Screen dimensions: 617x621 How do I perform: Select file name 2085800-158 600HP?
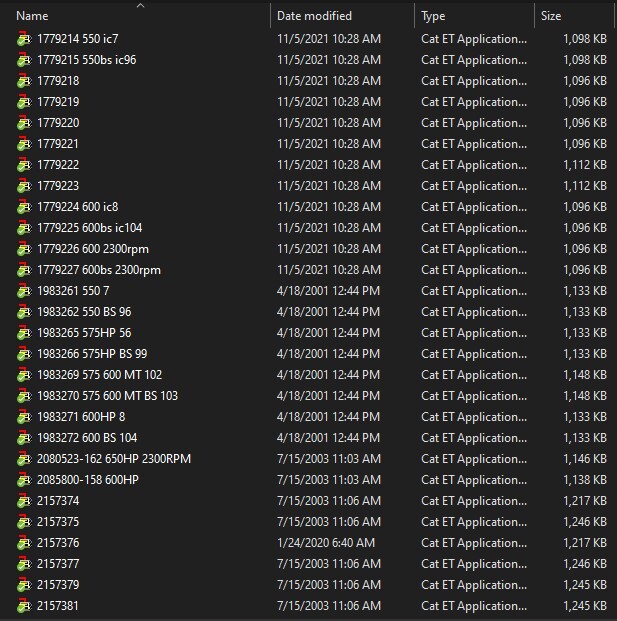click(88, 480)
